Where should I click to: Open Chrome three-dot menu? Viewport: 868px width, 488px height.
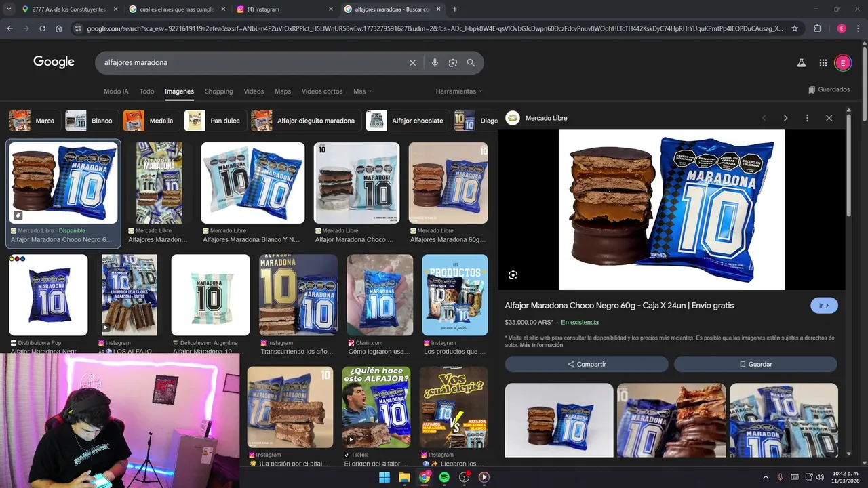point(859,28)
